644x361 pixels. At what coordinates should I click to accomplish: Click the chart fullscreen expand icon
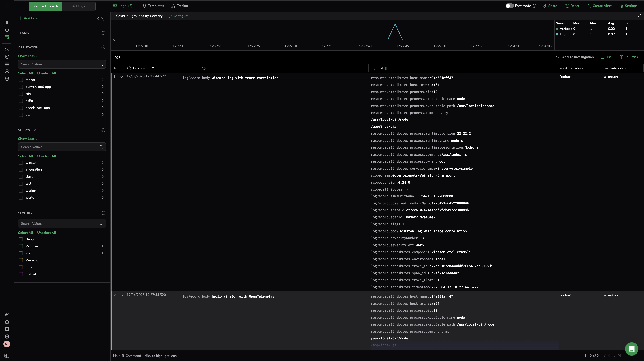pos(639,16)
